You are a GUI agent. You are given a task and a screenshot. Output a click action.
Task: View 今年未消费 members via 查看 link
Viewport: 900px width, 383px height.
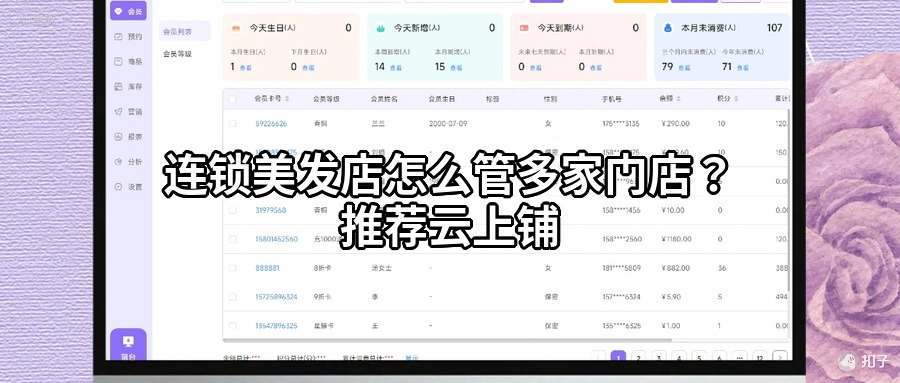click(x=743, y=67)
